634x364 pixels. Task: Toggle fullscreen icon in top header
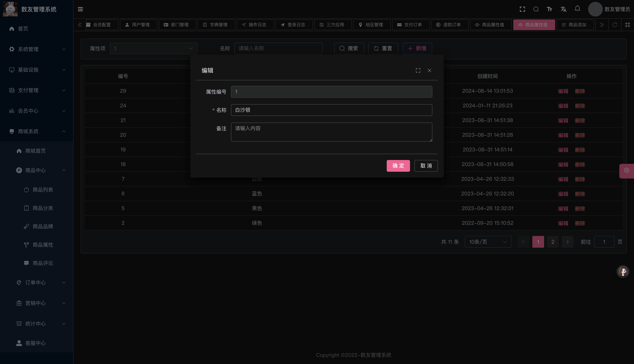(x=522, y=9)
